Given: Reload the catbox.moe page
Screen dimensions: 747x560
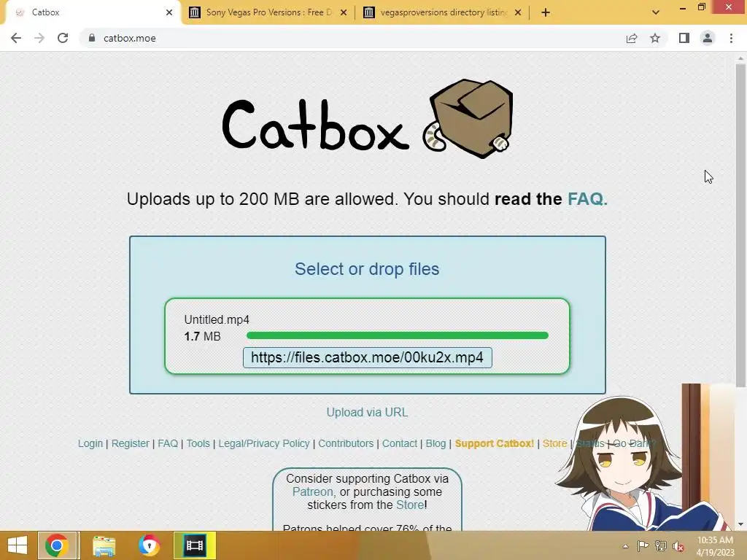Looking at the screenshot, I should pyautogui.click(x=63, y=38).
